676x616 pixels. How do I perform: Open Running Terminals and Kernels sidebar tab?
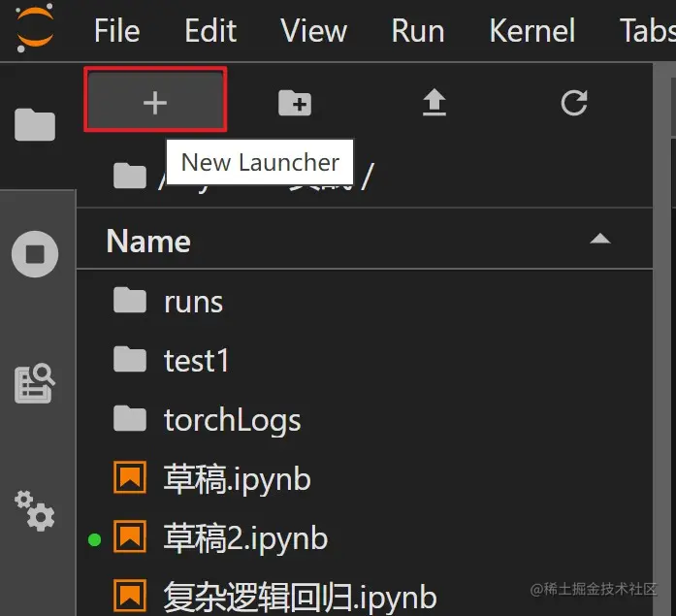click(x=35, y=254)
